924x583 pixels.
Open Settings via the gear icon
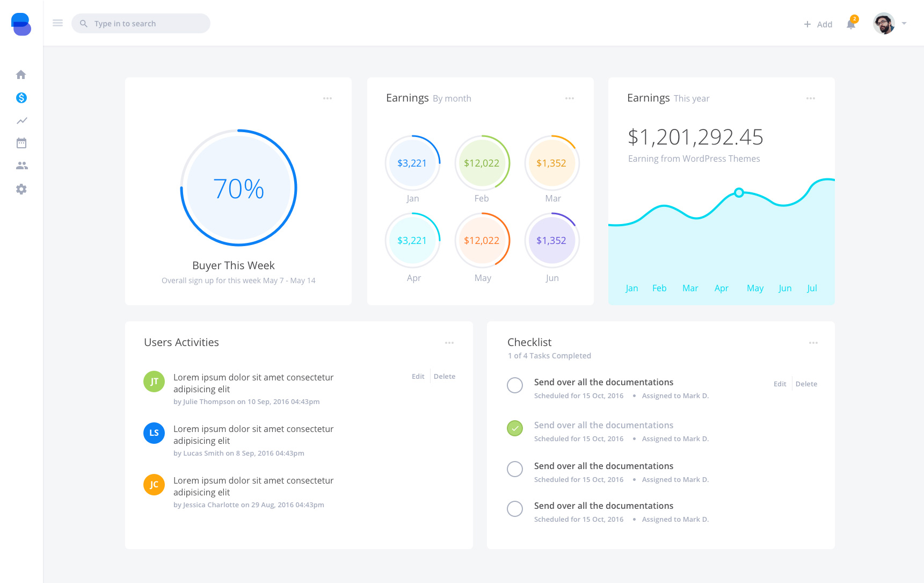[21, 189]
